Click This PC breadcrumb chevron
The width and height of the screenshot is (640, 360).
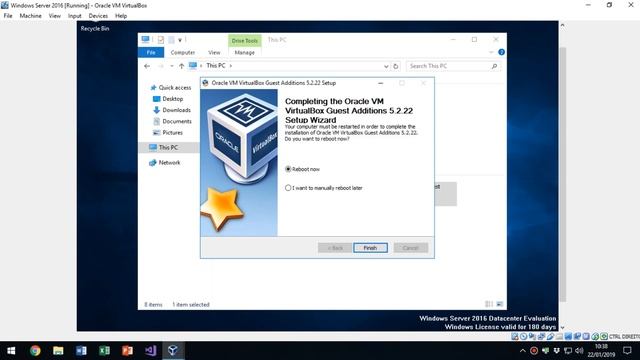tap(231, 66)
